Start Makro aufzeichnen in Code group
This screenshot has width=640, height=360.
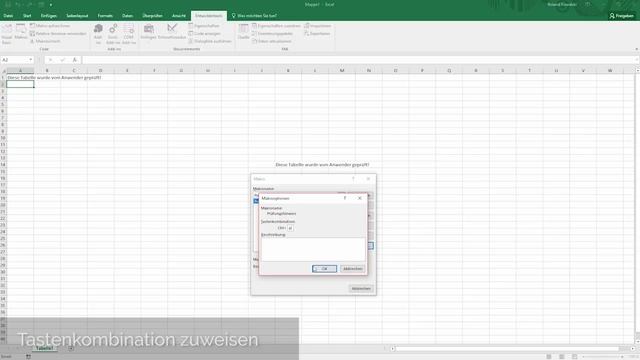50,26
